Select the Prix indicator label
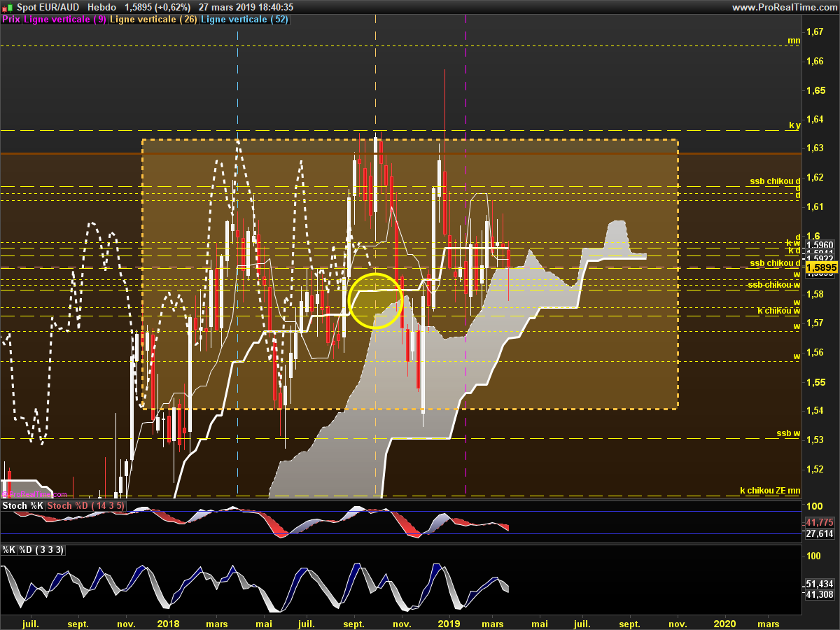 click(10, 20)
